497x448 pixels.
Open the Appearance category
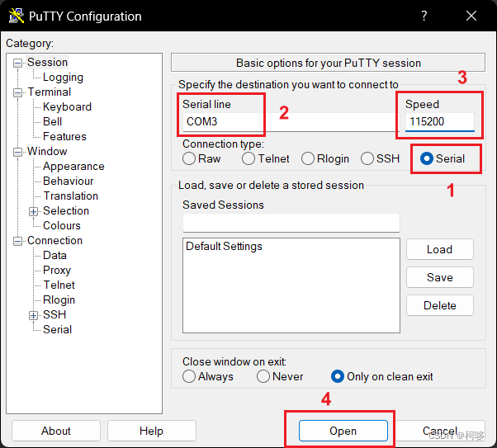[73, 167]
